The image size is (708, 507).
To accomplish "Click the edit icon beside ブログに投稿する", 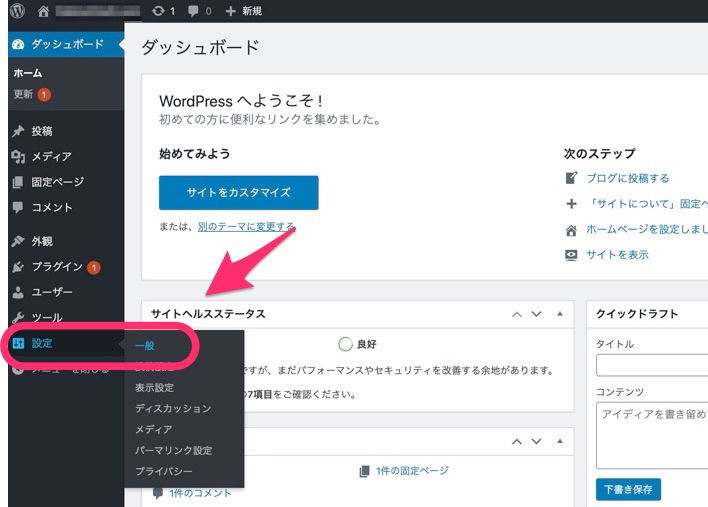I will pos(571,178).
